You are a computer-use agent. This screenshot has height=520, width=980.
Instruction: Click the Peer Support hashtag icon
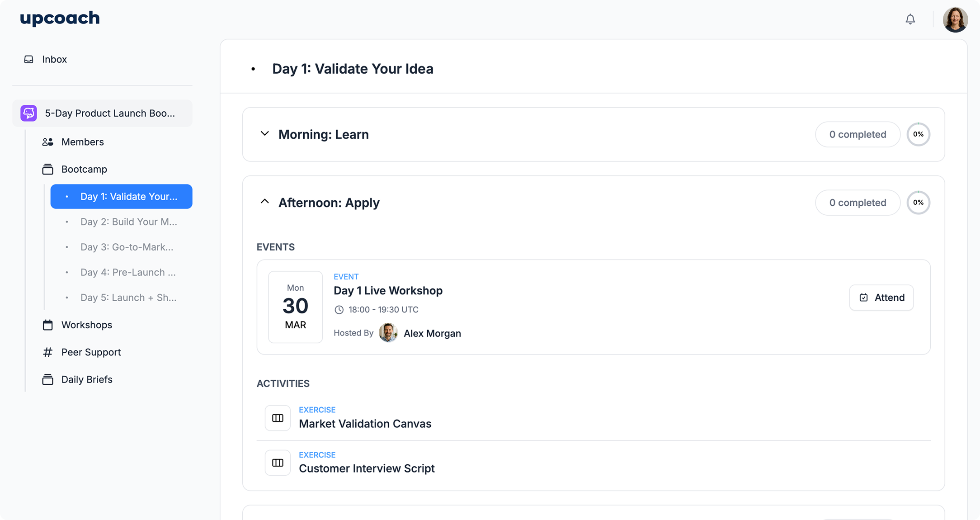pyautogui.click(x=47, y=352)
